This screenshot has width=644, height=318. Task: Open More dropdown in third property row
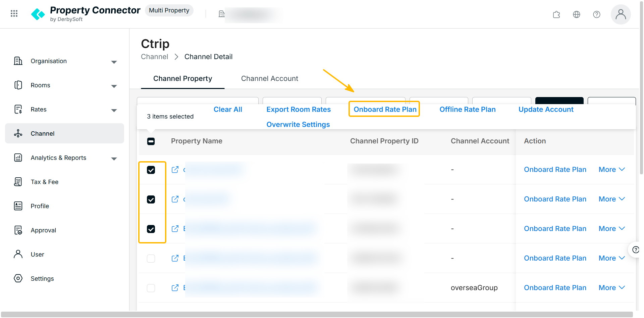(612, 229)
